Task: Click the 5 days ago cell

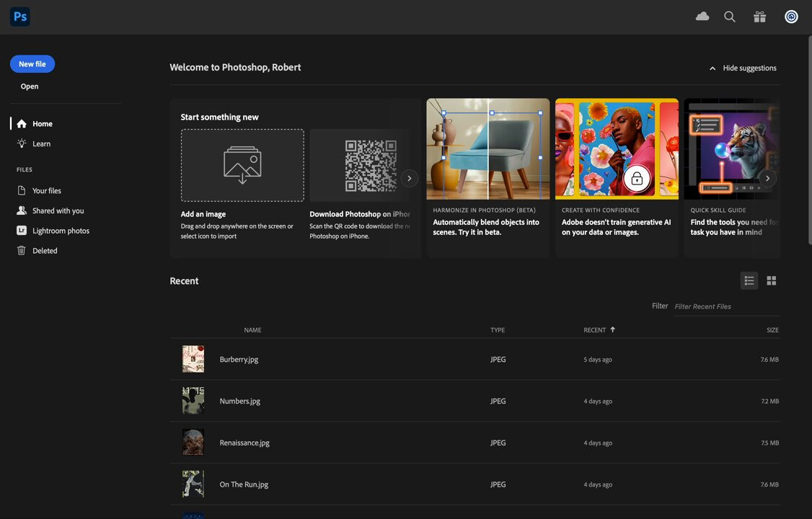Action: click(598, 360)
